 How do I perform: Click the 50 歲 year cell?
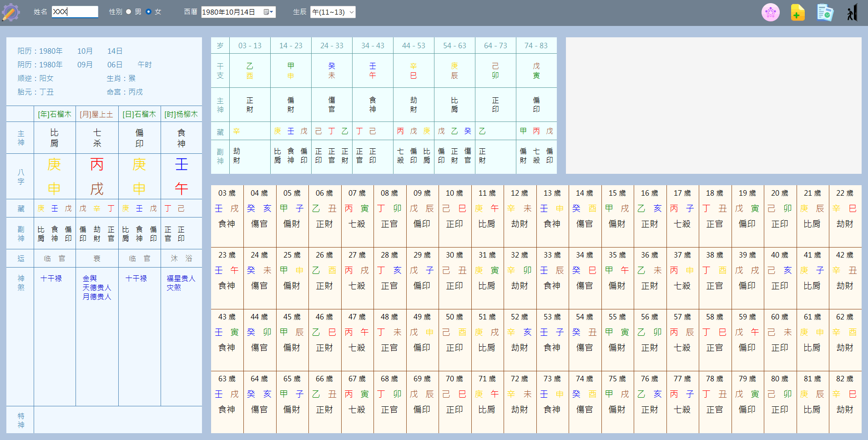[x=454, y=333]
